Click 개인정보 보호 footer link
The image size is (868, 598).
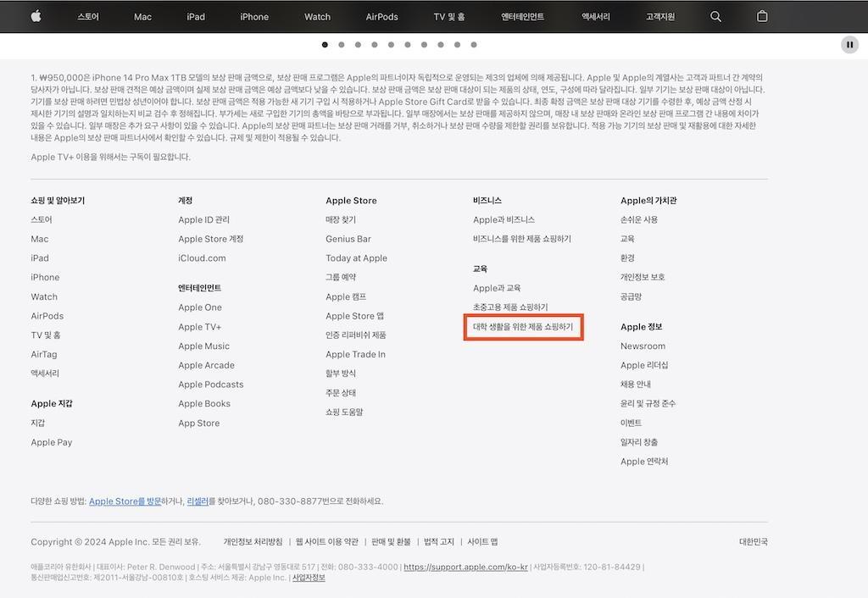click(643, 277)
